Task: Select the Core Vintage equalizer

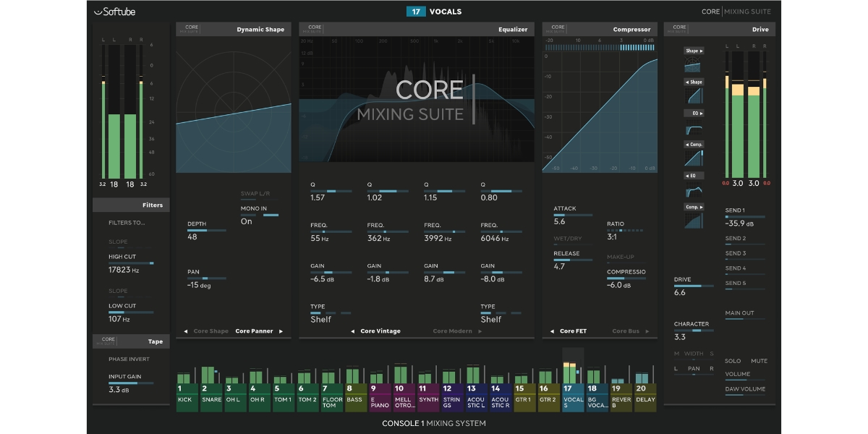Action: [x=380, y=331]
